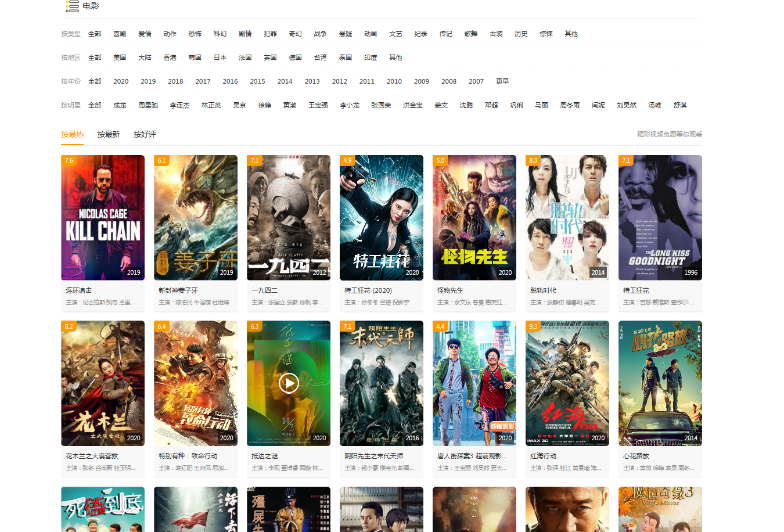This screenshot has height=532, width=784.
Task: Select 全部 in the 按类型 row
Action: (95, 34)
